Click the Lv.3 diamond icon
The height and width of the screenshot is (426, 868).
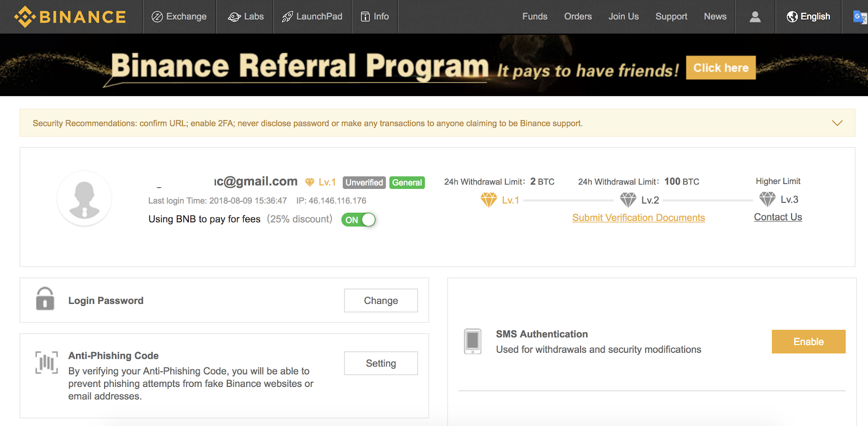pyautogui.click(x=767, y=200)
